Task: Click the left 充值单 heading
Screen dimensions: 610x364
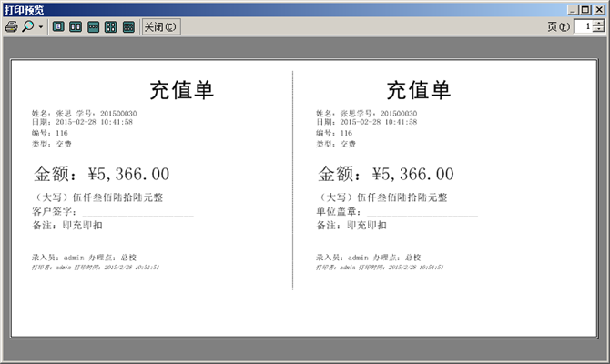Action: coord(181,90)
